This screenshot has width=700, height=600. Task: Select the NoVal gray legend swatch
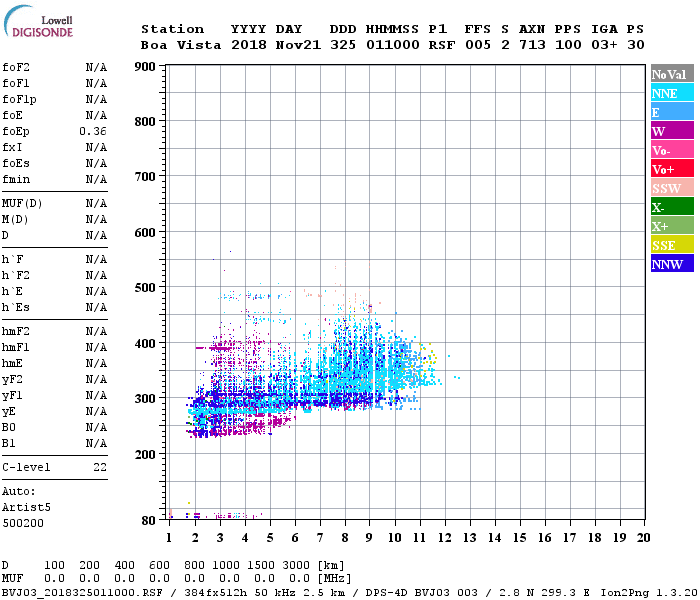coord(672,74)
